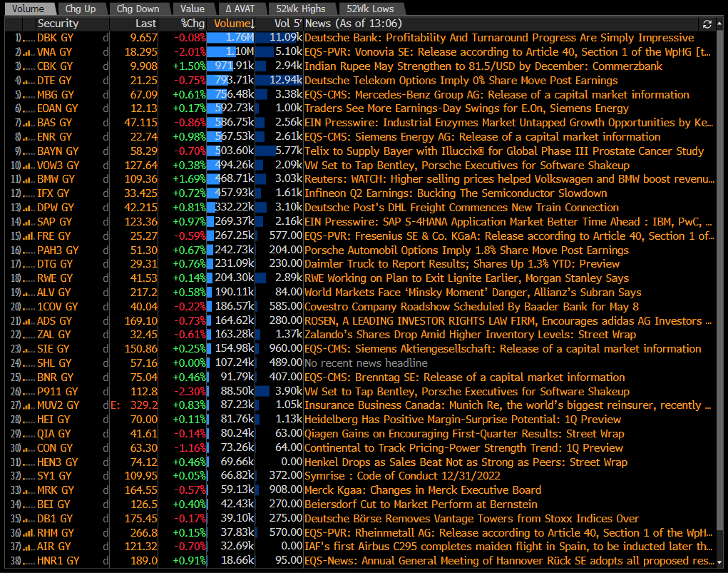Click the BAYN GY Vol 5' bar 5.77k
This screenshot has width=728, height=573.
[x=280, y=151]
